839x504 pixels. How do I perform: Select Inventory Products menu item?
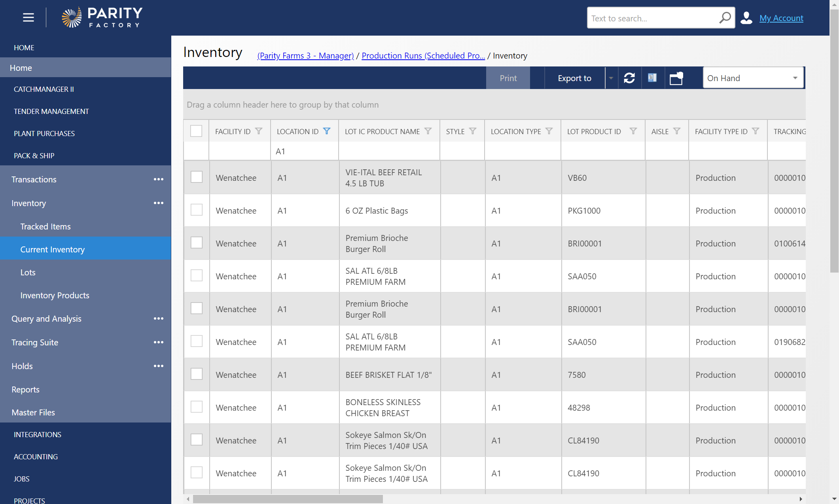point(55,295)
